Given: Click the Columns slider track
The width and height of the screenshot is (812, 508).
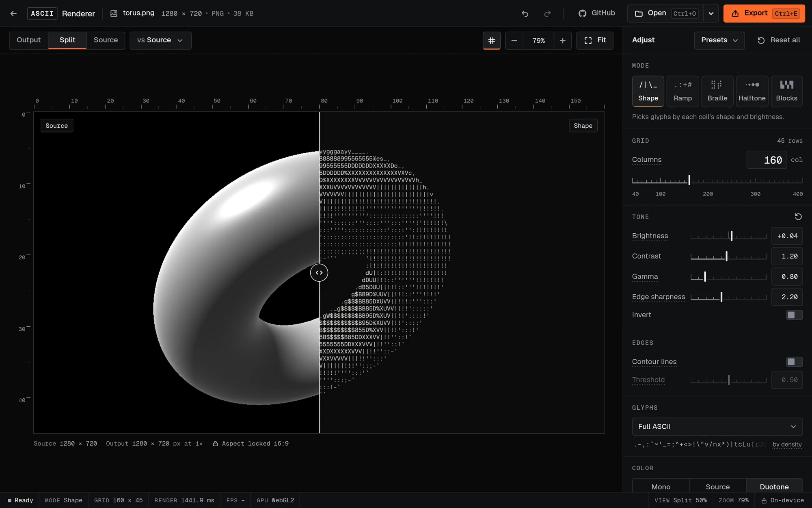Looking at the screenshot, I should [717, 180].
